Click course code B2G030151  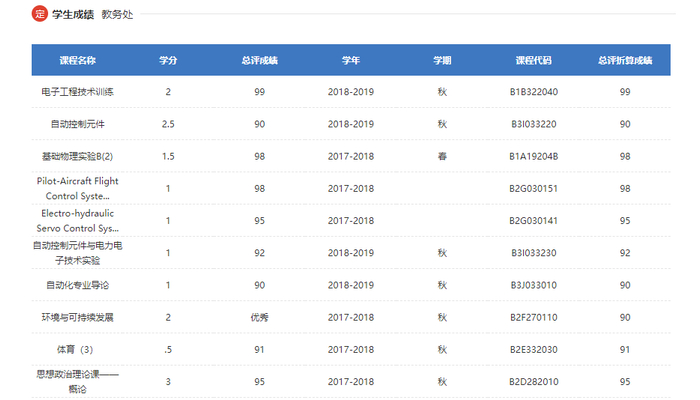533,188
